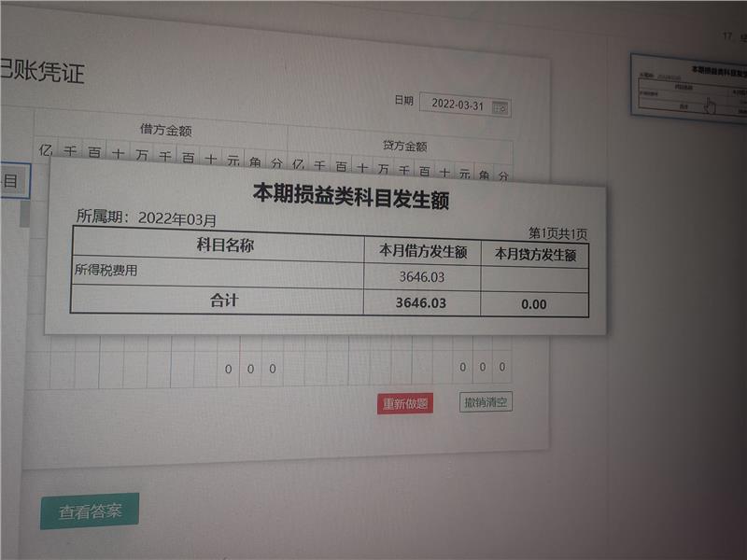747x560 pixels.
Task: Click the 借方金额 header in voucher grid
Action: click(165, 130)
